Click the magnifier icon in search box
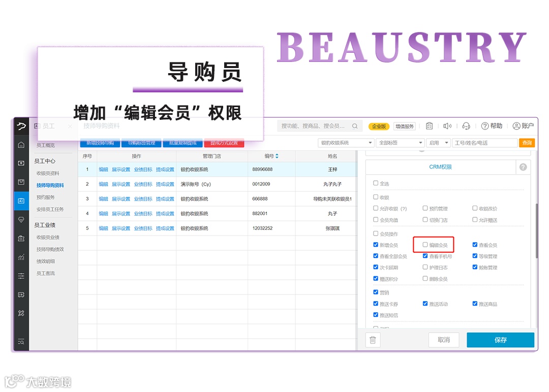This screenshot has width=549, height=392. [x=355, y=126]
